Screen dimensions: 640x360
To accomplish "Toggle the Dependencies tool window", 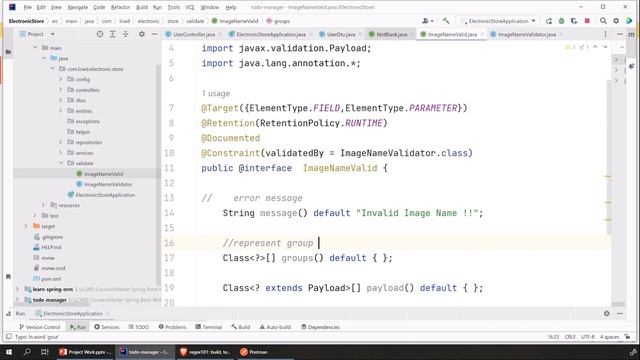I will (x=320, y=327).
